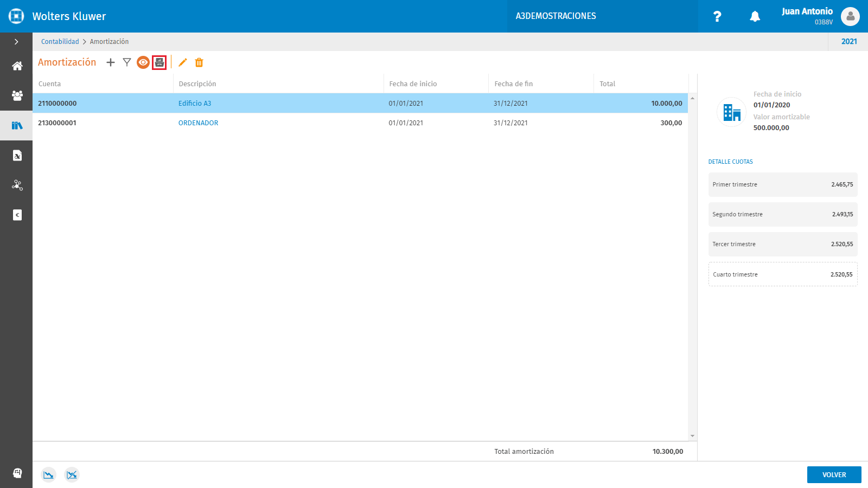Open notifications bell
868x488 pixels.
(x=755, y=16)
